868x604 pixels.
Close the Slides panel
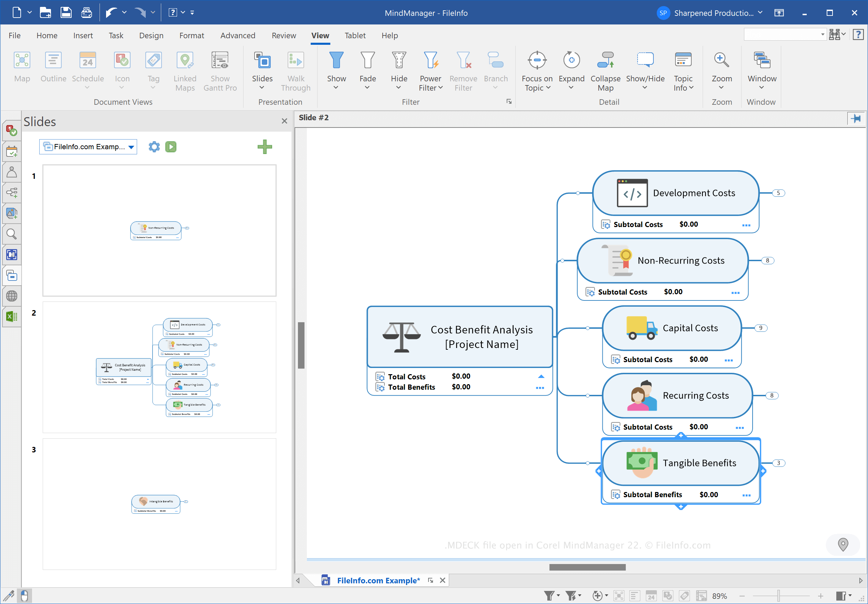pyautogui.click(x=284, y=121)
